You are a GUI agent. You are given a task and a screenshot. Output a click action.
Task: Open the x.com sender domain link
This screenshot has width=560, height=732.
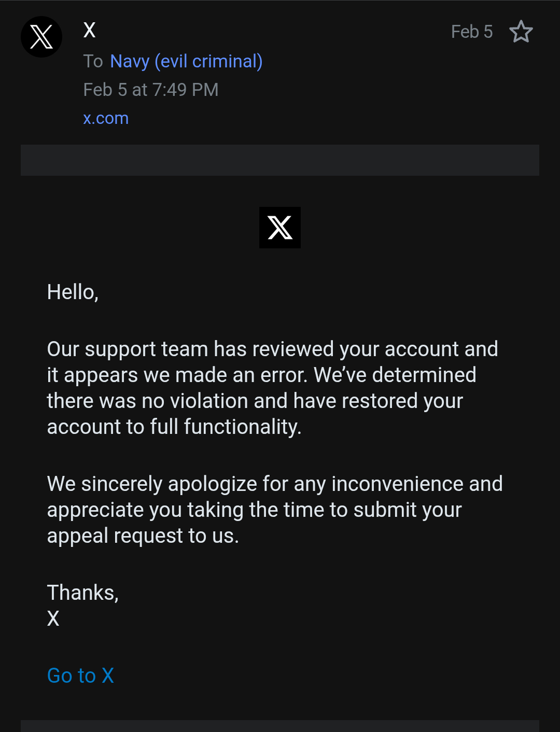tap(106, 118)
